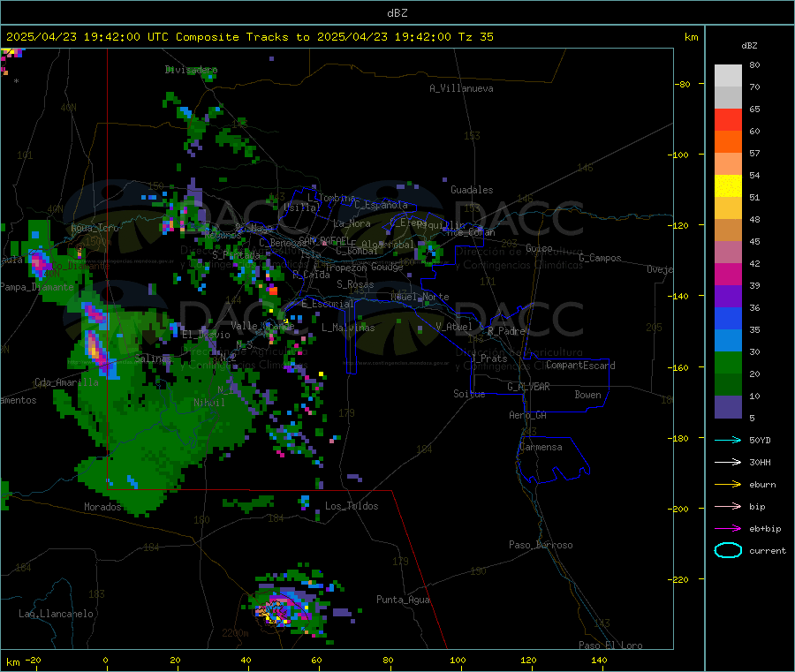The width and height of the screenshot is (795, 672).
Task: Click the Lag.Llancanelo map label
Action: [57, 614]
